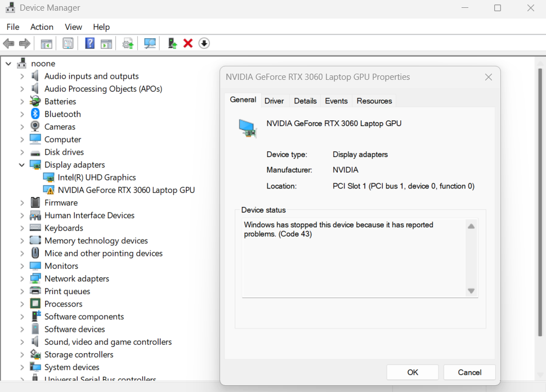Screen dimensions: 546x392
Task: Expand the Batteries category
Action: [22, 102]
